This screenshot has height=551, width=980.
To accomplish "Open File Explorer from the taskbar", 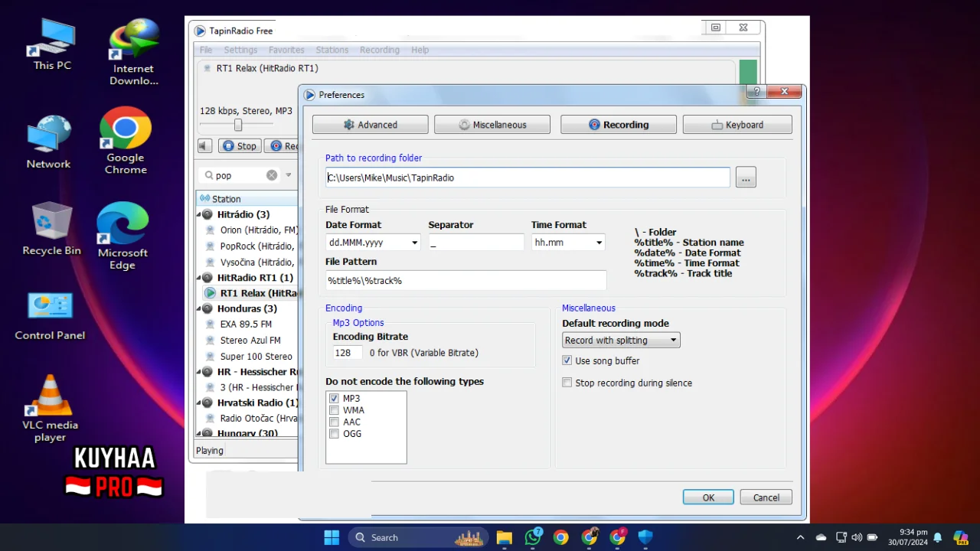I will point(504,537).
